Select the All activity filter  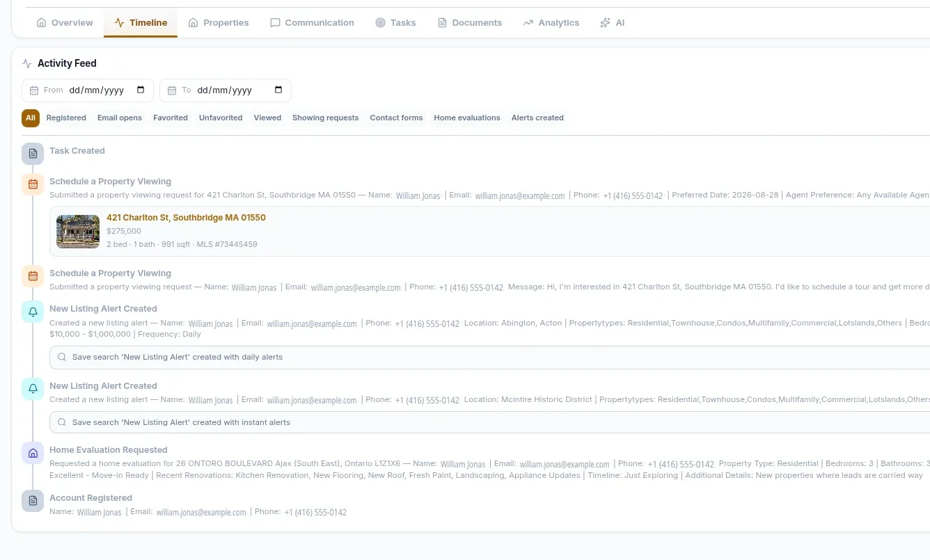(x=31, y=118)
